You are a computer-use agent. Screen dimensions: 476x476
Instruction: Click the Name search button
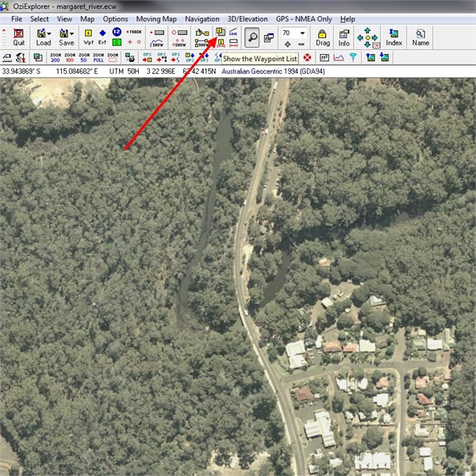pos(420,37)
